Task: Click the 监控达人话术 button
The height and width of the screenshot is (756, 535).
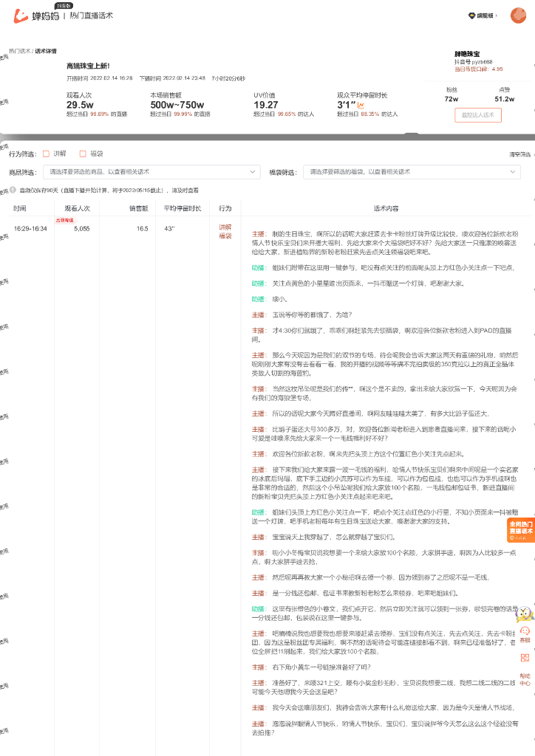Action: [x=478, y=114]
